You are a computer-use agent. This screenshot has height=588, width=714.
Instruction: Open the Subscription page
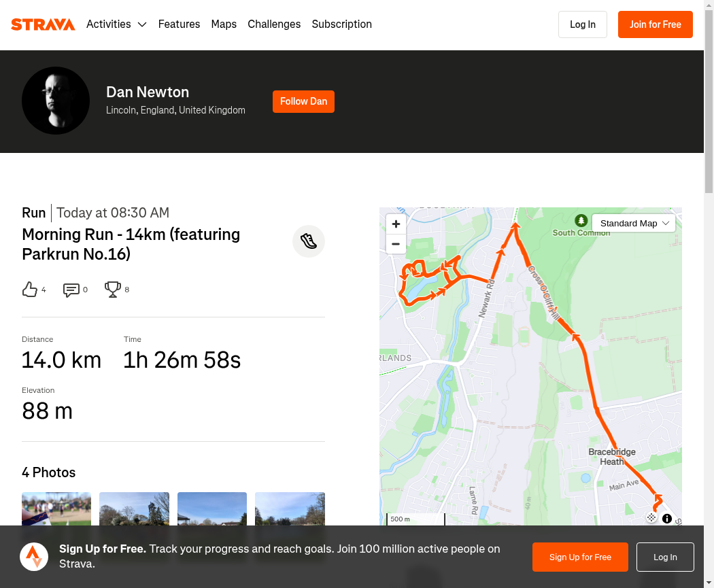pyautogui.click(x=342, y=24)
